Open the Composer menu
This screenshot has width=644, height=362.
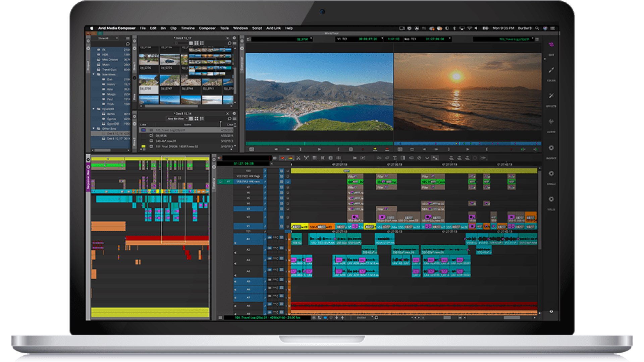pos(207,28)
